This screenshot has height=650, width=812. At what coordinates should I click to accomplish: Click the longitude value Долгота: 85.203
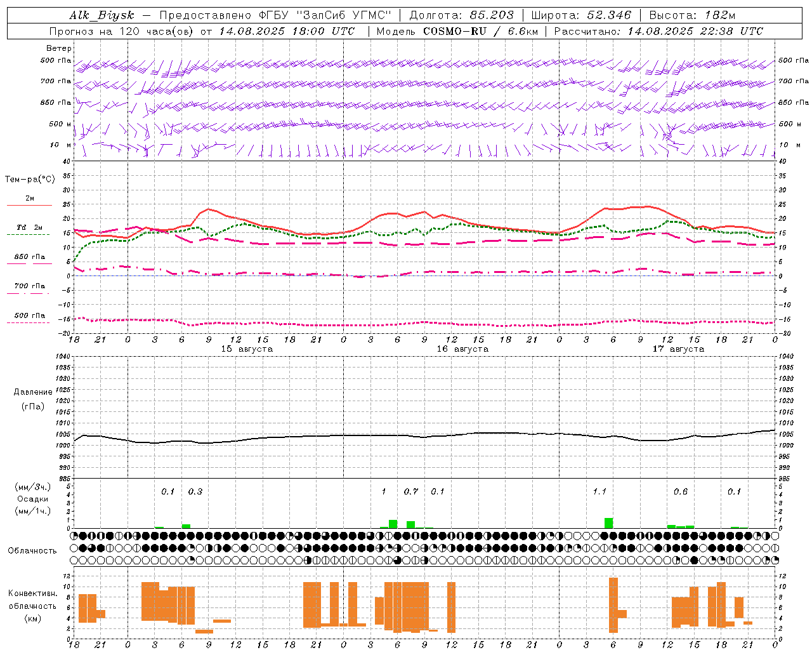tap(461, 15)
